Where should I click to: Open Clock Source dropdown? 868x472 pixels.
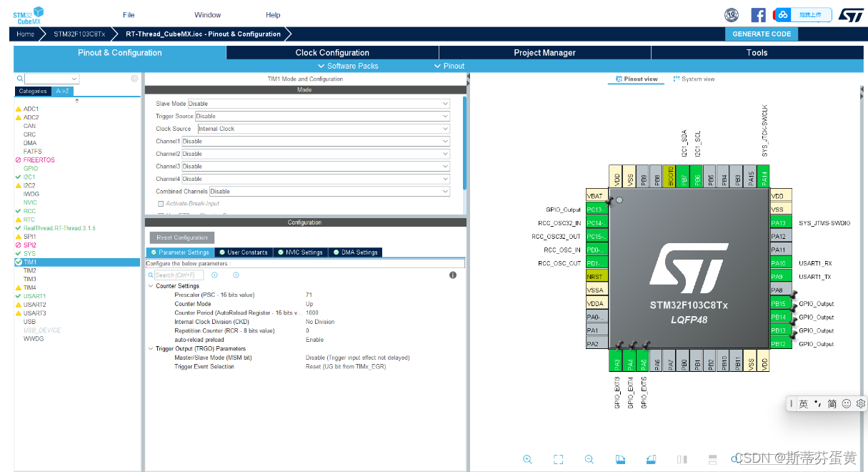324,129
